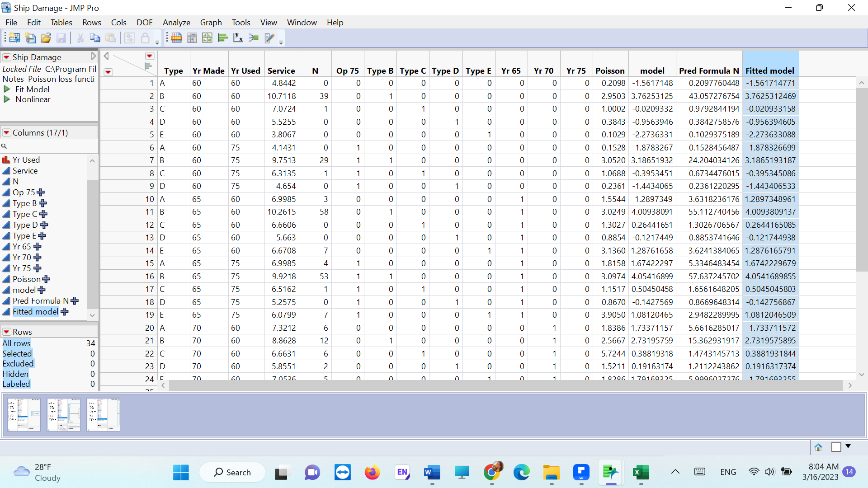Viewport: 868px width, 488px height.
Task: Open Graph Builder toolbar icon
Action: coord(207,38)
